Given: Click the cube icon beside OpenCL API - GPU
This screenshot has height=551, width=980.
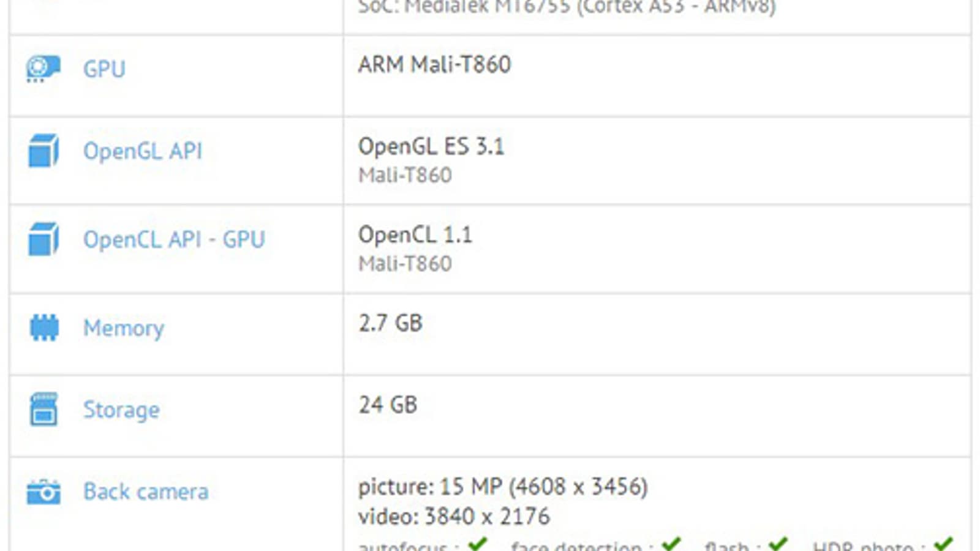Looking at the screenshot, I should (43, 239).
